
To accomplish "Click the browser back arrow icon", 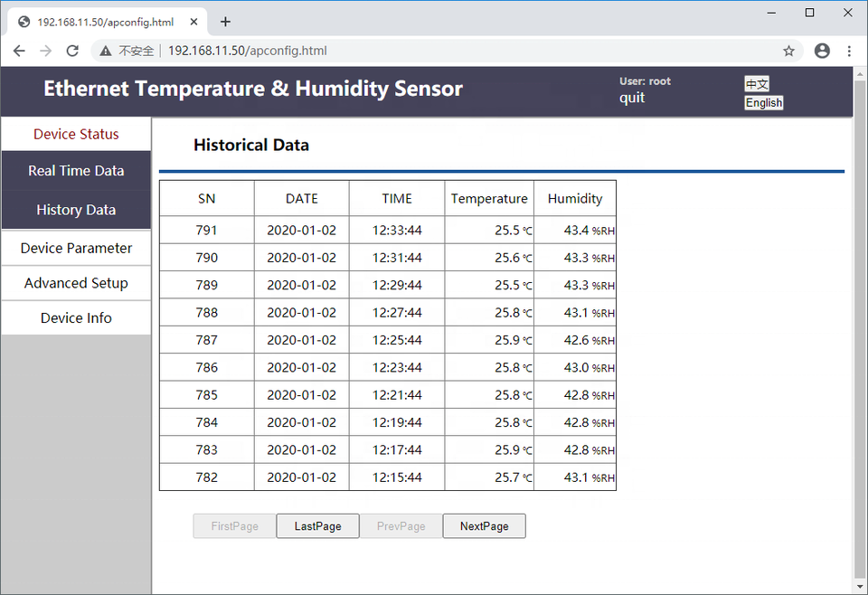I will click(19, 51).
